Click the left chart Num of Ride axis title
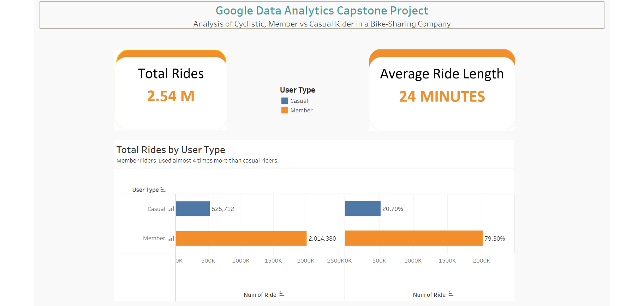 pos(260,295)
